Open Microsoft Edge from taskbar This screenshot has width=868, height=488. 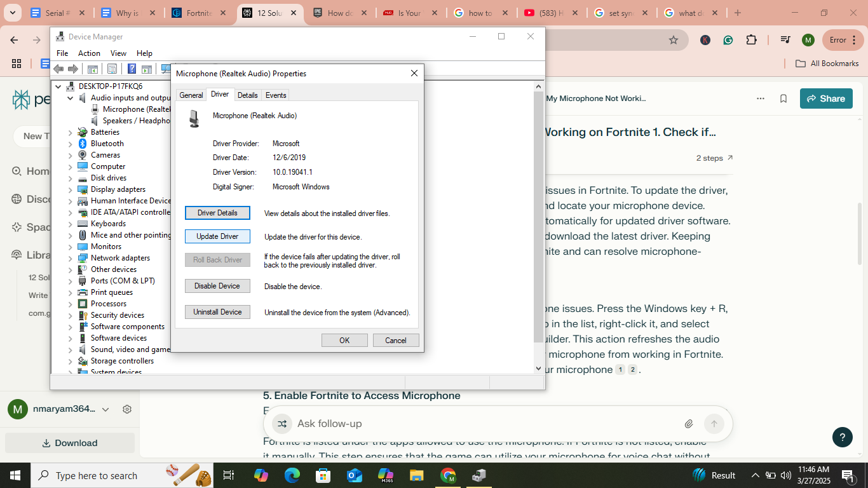click(x=292, y=475)
